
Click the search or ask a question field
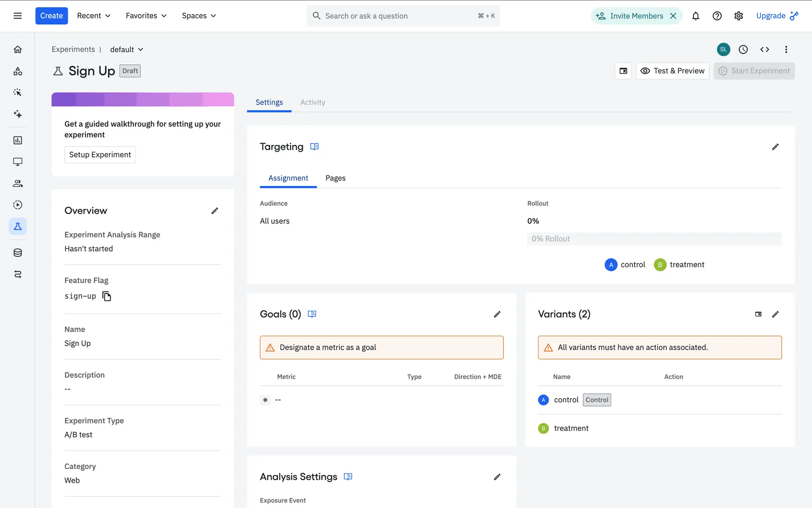tap(398, 16)
